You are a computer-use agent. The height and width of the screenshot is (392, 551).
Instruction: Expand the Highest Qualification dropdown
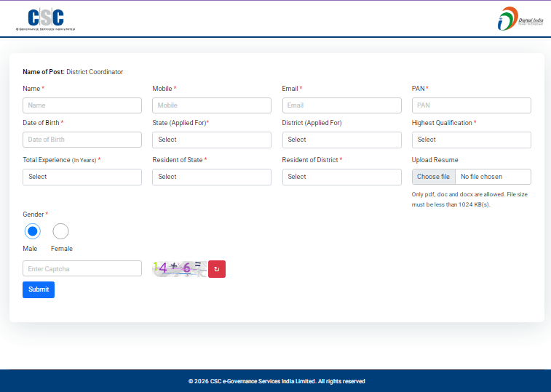click(x=471, y=140)
